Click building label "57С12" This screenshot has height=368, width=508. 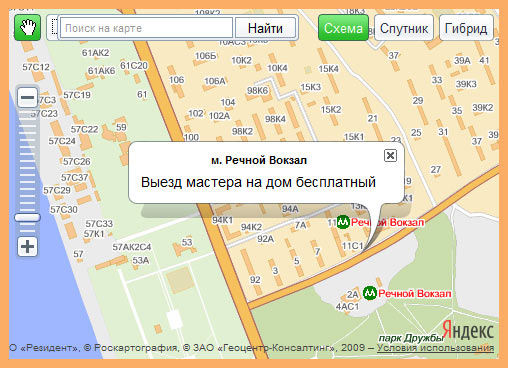point(36,67)
